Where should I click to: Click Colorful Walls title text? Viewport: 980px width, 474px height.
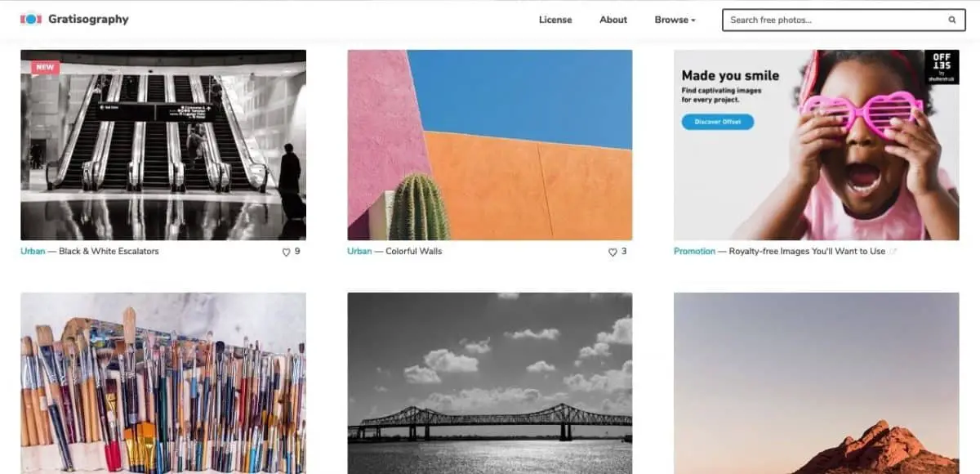pyautogui.click(x=413, y=252)
